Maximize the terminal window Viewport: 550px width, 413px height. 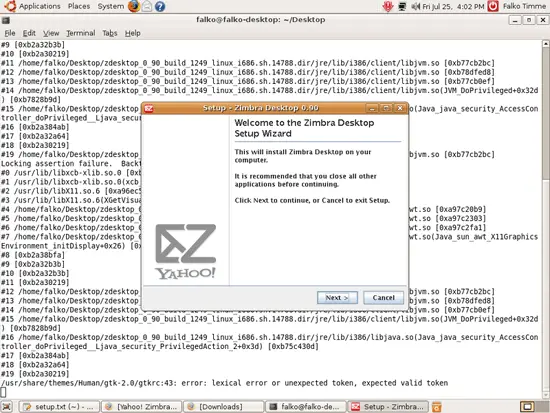coord(529,20)
